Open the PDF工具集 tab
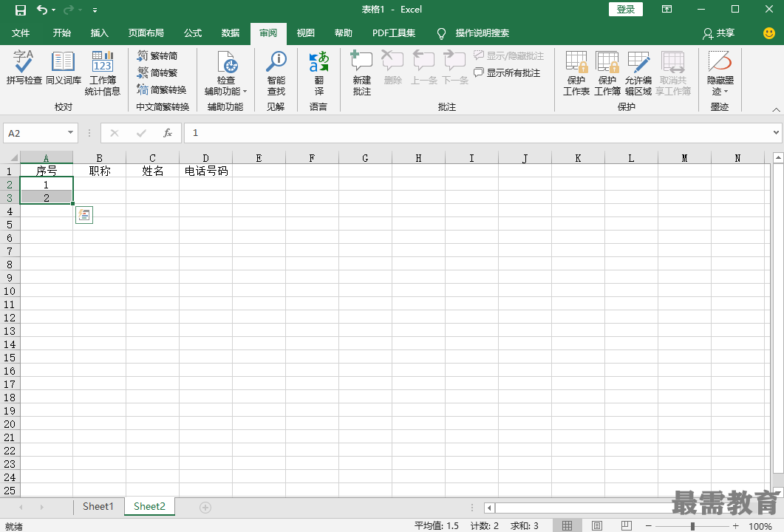This screenshot has width=784, height=532. click(394, 33)
